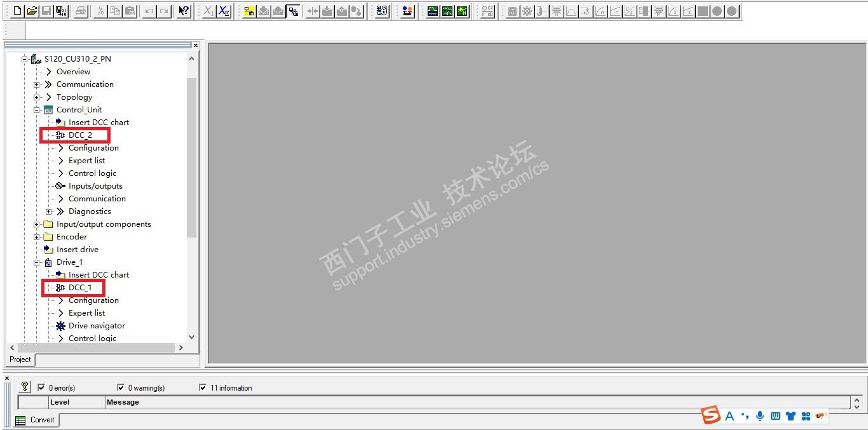Select DCC_2 under Control_Unit
Image resolution: width=868 pixels, height=430 pixels.
(x=80, y=135)
